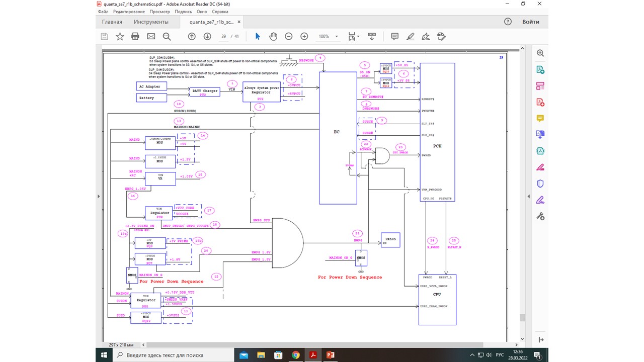Click the page number 39 field

pos(224,36)
